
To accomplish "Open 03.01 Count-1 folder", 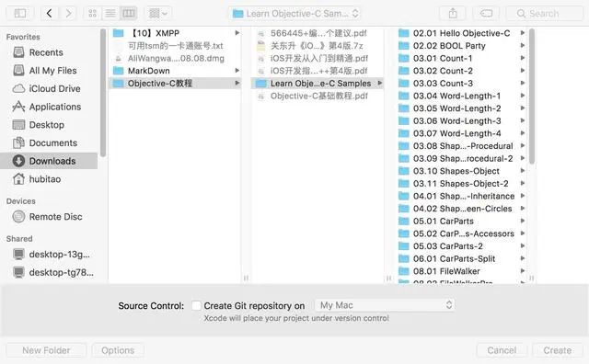I will point(461,58).
